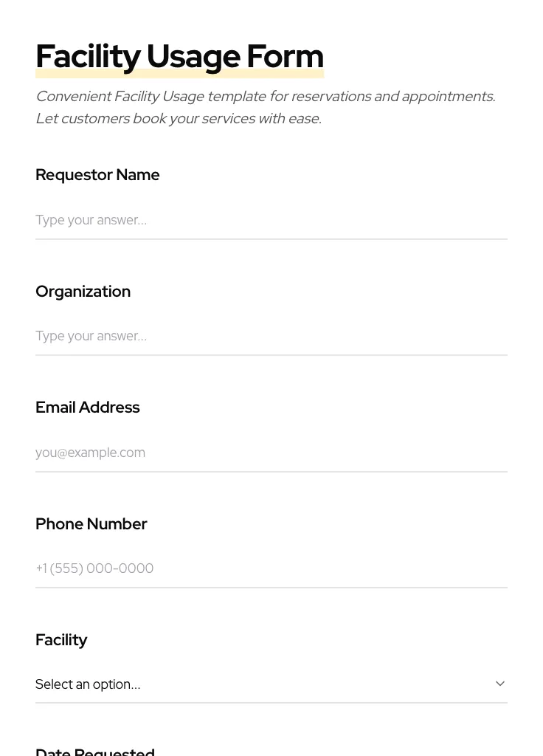Expand the Facility dropdown chevron arrow
This screenshot has height=756, width=543.
coord(500,684)
